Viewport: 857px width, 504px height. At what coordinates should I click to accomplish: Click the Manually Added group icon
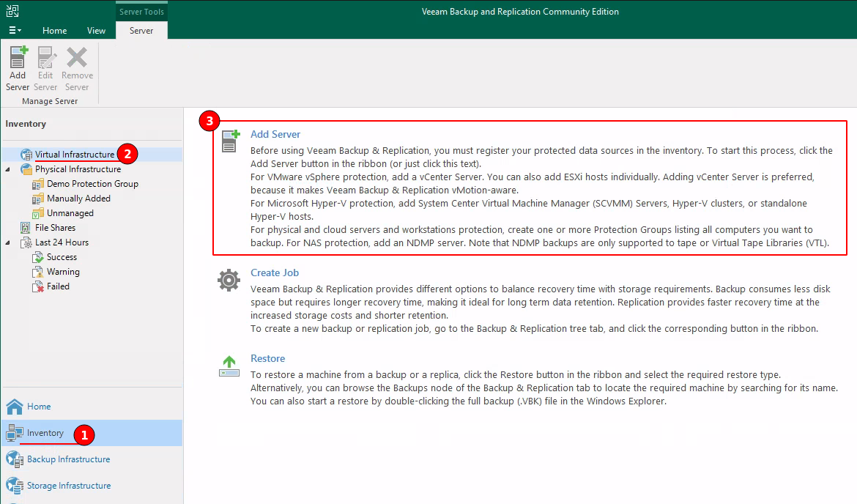pos(37,199)
